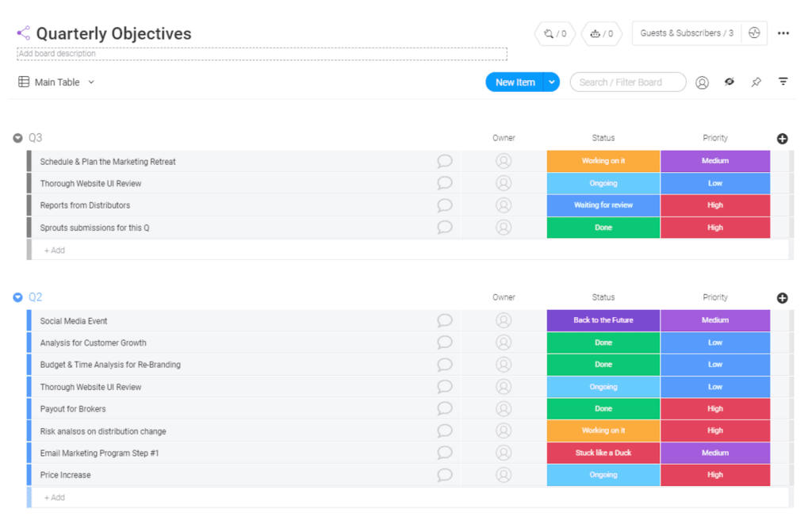This screenshot has height=524, width=812.
Task: Open Guests & Subscribers / 3
Action: [x=687, y=33]
